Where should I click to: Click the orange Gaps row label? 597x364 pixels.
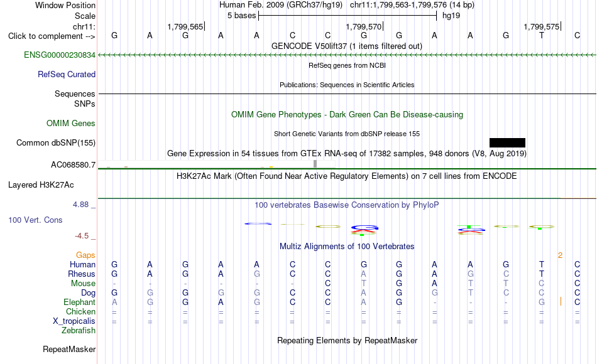click(85, 255)
